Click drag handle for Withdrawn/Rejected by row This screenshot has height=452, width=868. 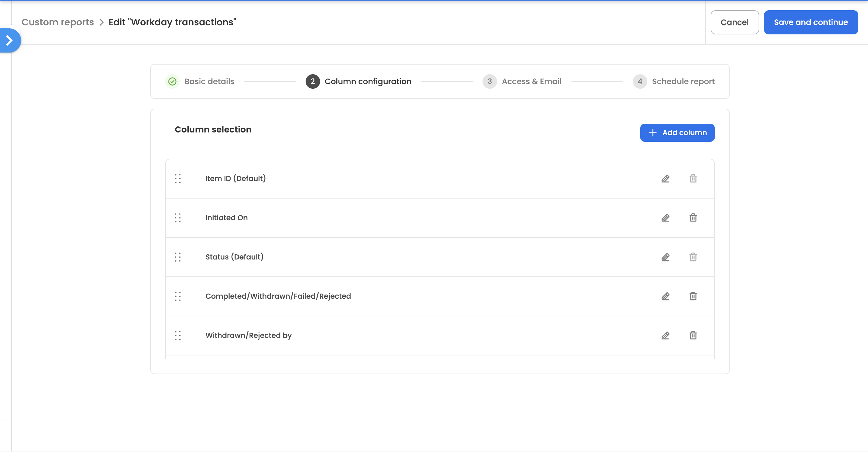point(178,335)
